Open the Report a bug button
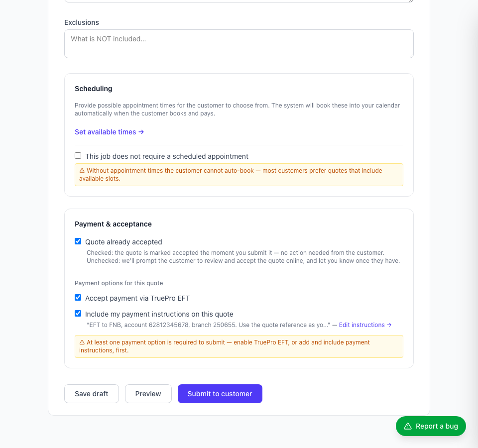Screen dimensions: 478x448 tap(431, 426)
